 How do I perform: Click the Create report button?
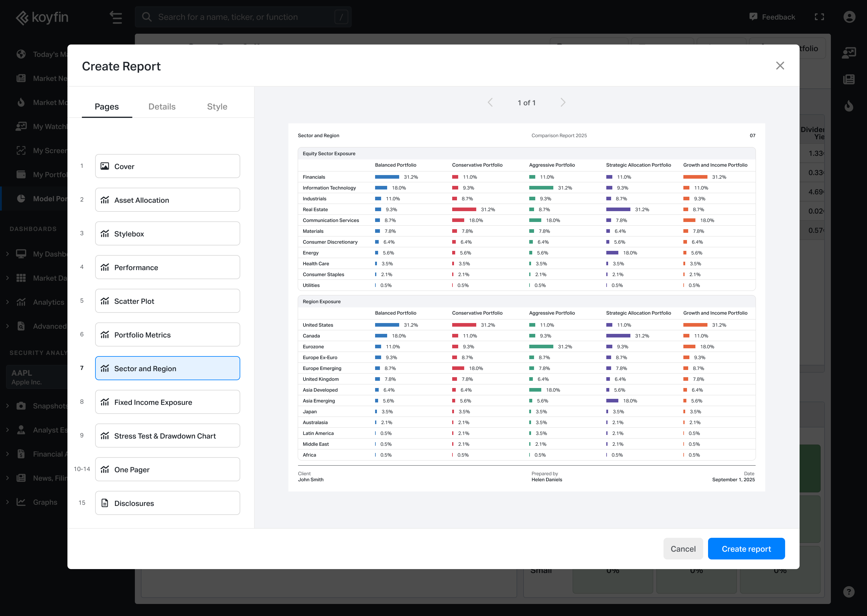pyautogui.click(x=746, y=549)
